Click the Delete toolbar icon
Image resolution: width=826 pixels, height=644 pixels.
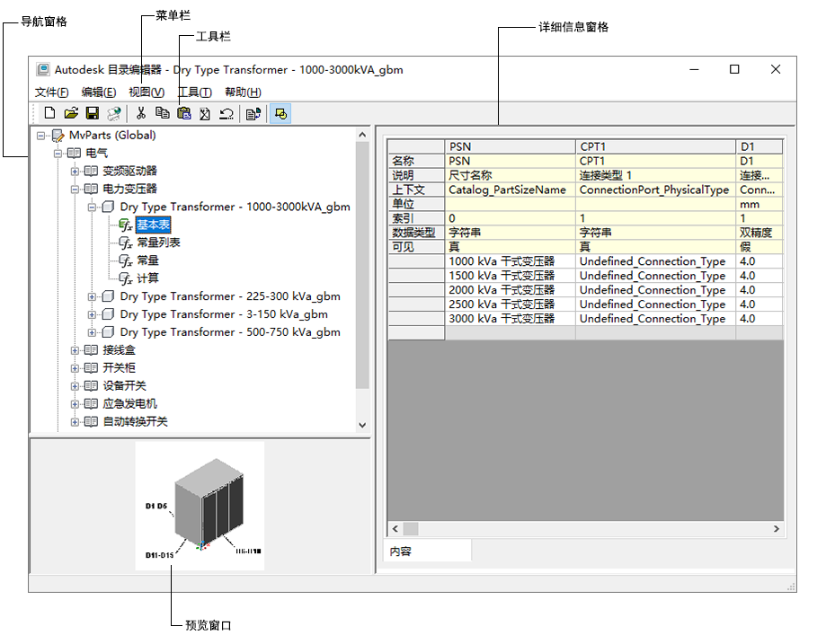pyautogui.click(x=205, y=113)
